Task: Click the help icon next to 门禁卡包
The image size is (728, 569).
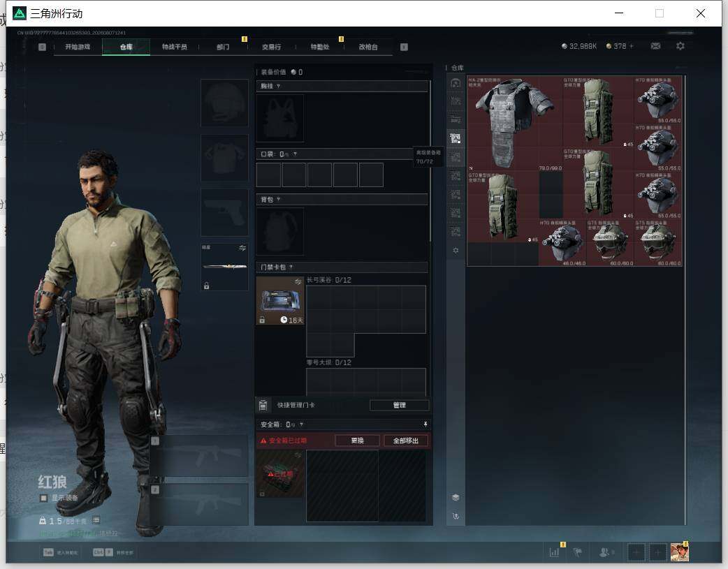Action: 291,267
